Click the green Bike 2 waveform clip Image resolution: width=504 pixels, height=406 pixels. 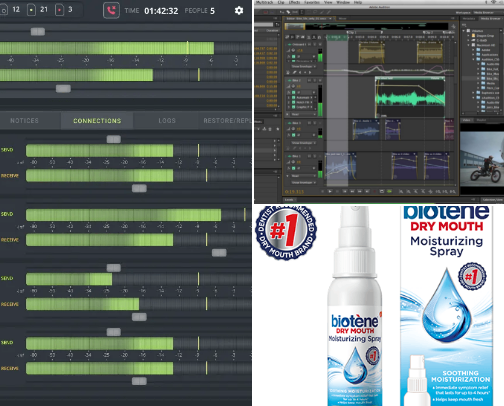(410, 97)
